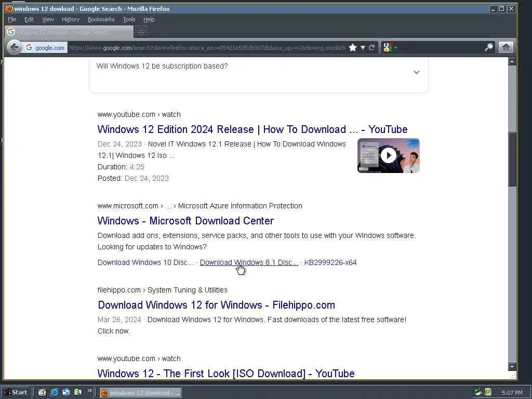This screenshot has height=399, width=532.
Task: Open the History menu
Action: coord(71,19)
